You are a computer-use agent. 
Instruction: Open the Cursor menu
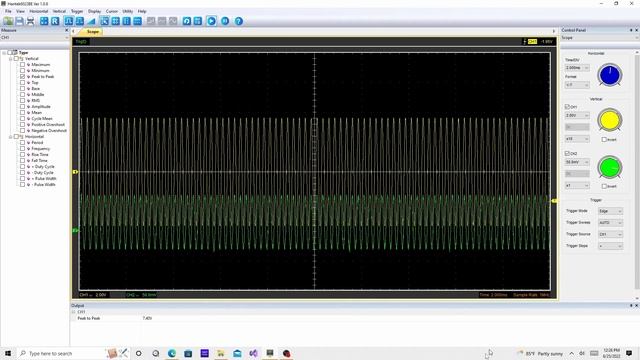click(112, 11)
